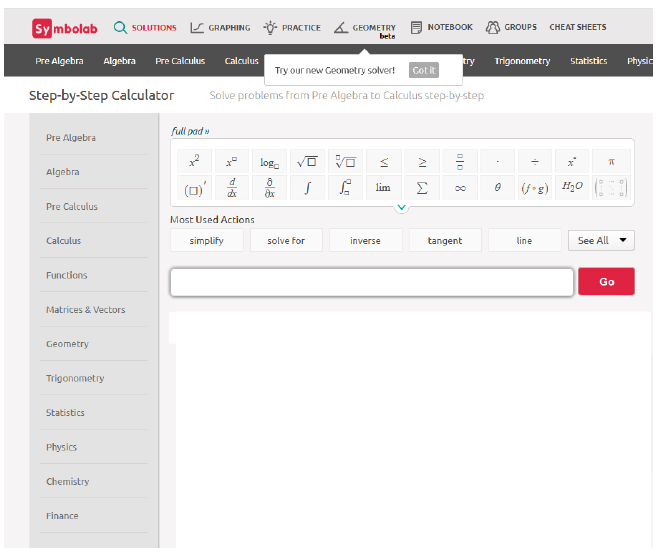Select Trigonometry in dark top bar

(x=522, y=61)
